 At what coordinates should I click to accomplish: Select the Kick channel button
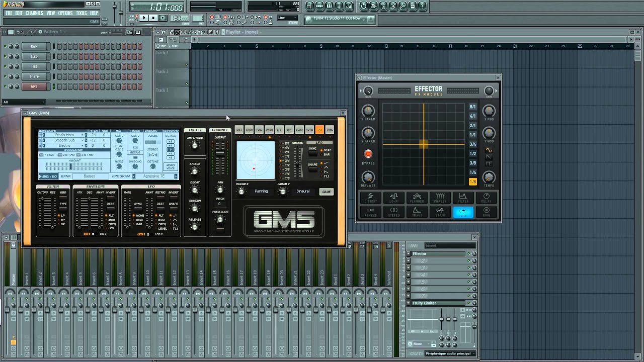[34, 46]
